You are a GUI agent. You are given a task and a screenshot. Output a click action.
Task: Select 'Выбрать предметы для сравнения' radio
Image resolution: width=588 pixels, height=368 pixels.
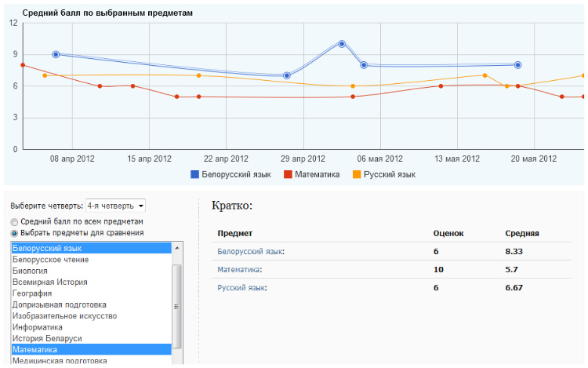[x=14, y=233]
